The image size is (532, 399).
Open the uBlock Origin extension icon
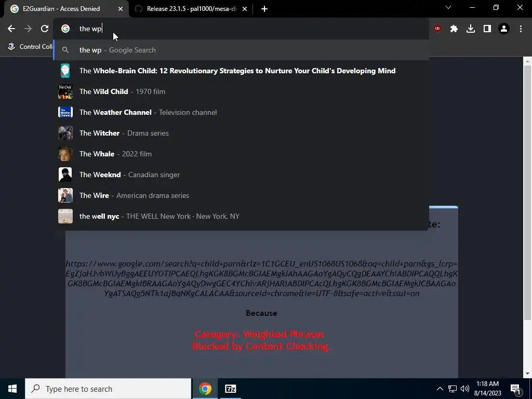tap(437, 29)
